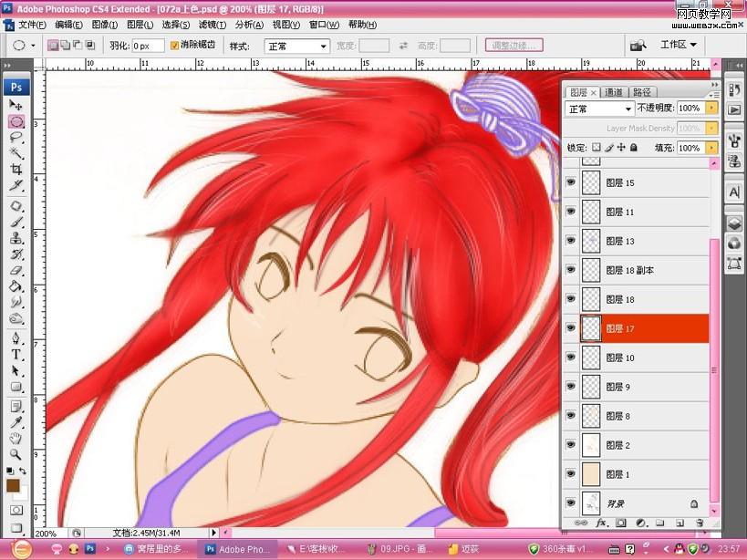Select the Eyedropper tool
Viewport: 747px width, 560px height.
coord(16,422)
